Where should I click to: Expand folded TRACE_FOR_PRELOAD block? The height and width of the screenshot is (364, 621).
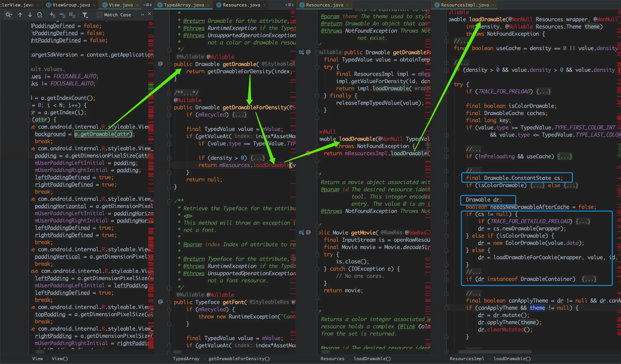543,91
